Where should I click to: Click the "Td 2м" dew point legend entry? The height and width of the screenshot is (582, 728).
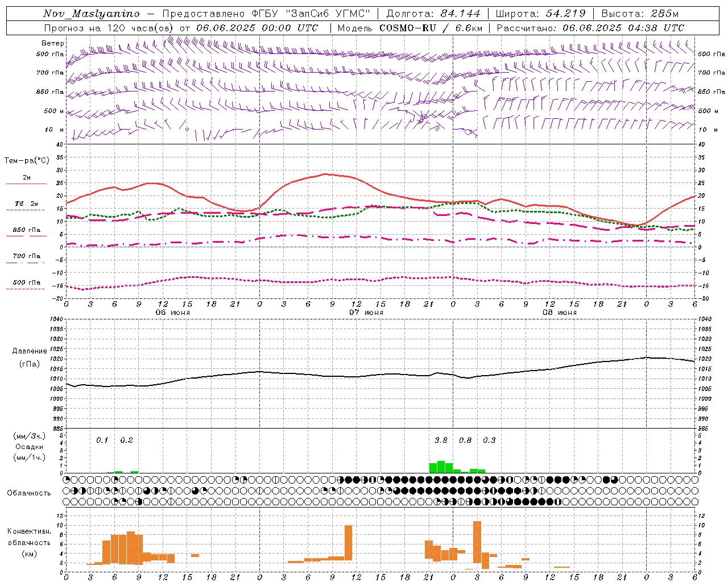click(26, 203)
